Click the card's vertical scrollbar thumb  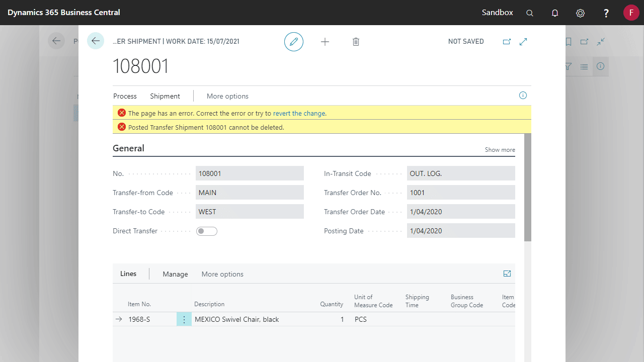pyautogui.click(x=528, y=187)
